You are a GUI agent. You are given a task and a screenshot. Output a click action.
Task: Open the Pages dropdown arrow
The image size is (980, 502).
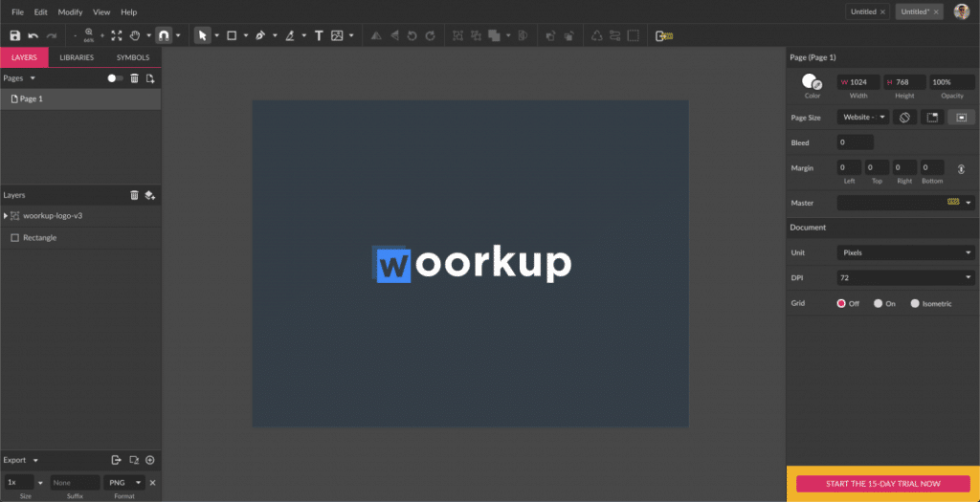33,78
